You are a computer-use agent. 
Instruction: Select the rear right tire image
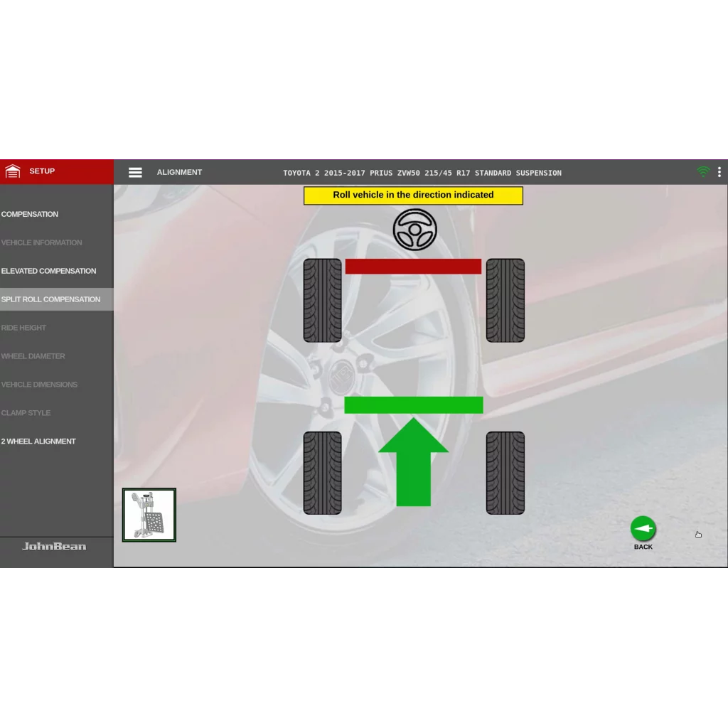coord(505,473)
